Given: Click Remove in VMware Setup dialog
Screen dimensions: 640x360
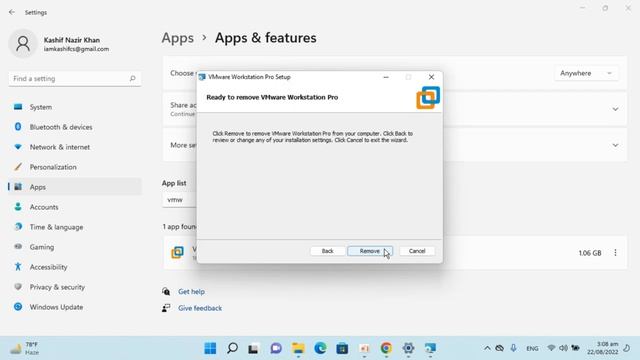Looking at the screenshot, I should [x=370, y=251].
